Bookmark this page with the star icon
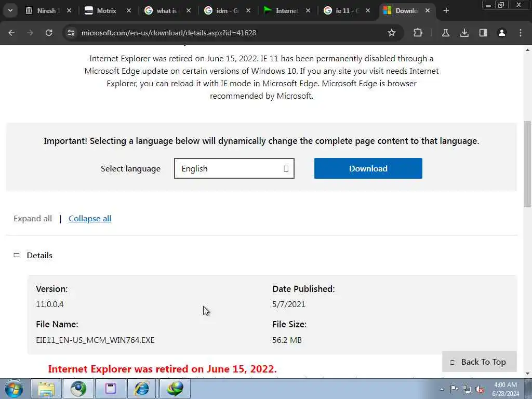 point(392,33)
